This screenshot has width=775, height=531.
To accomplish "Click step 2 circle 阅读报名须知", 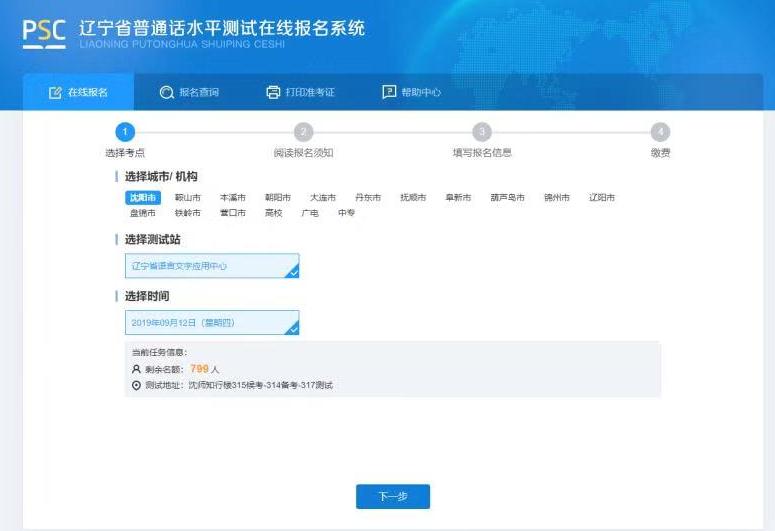I will coord(304,132).
